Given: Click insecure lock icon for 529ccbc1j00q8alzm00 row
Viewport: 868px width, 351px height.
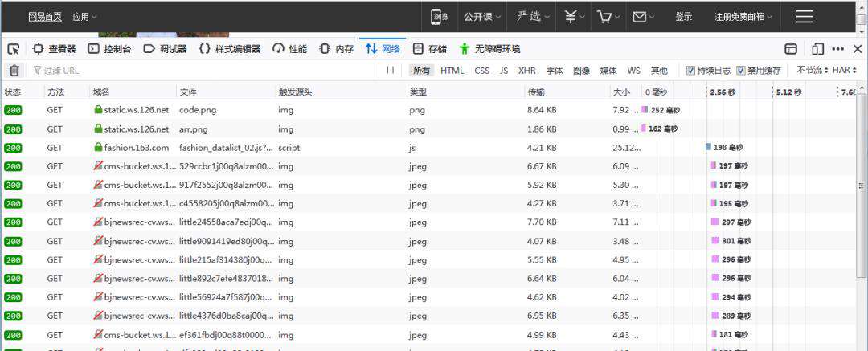Looking at the screenshot, I should 99,165.
